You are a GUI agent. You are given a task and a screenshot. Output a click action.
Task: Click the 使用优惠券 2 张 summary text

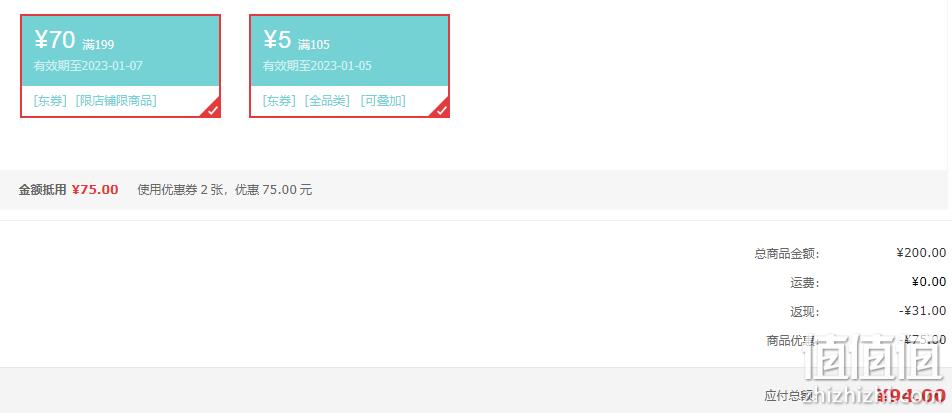tap(180, 189)
